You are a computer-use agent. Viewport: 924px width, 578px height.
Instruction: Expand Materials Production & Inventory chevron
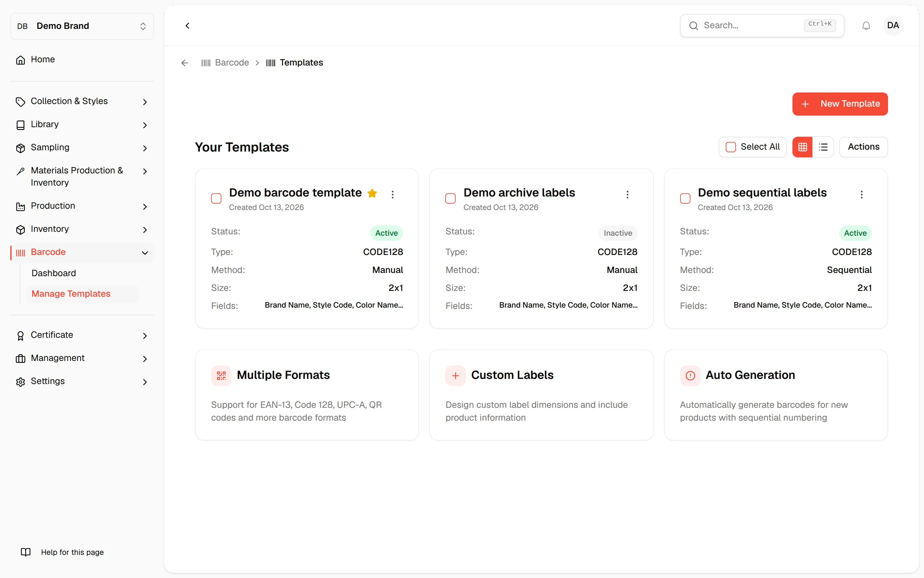click(145, 171)
